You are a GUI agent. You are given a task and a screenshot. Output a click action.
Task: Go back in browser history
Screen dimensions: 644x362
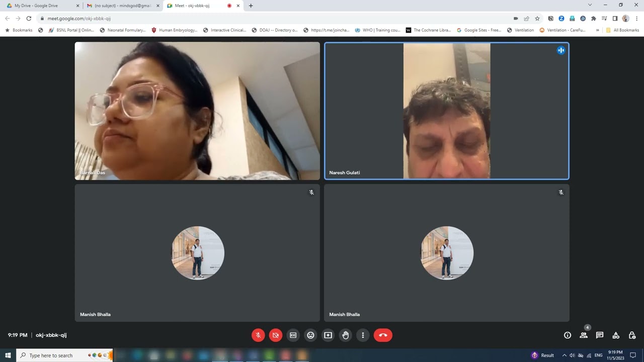pos(7,18)
